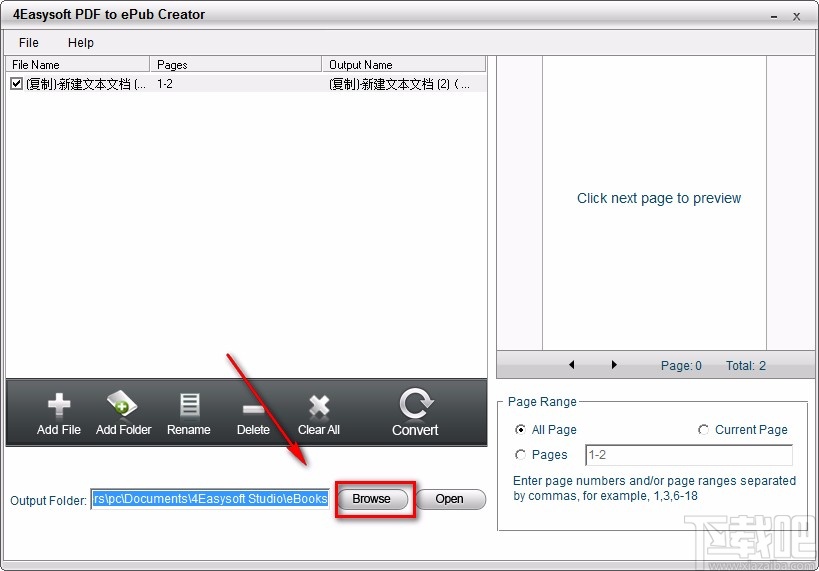819x571 pixels.
Task: Click the Delete minus icon
Action: click(253, 409)
